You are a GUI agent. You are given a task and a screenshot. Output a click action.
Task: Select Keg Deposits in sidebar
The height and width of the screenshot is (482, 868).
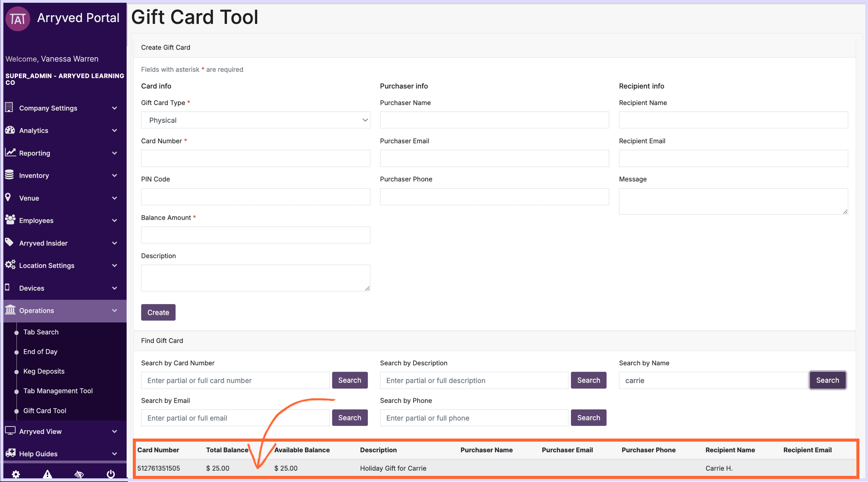click(44, 371)
